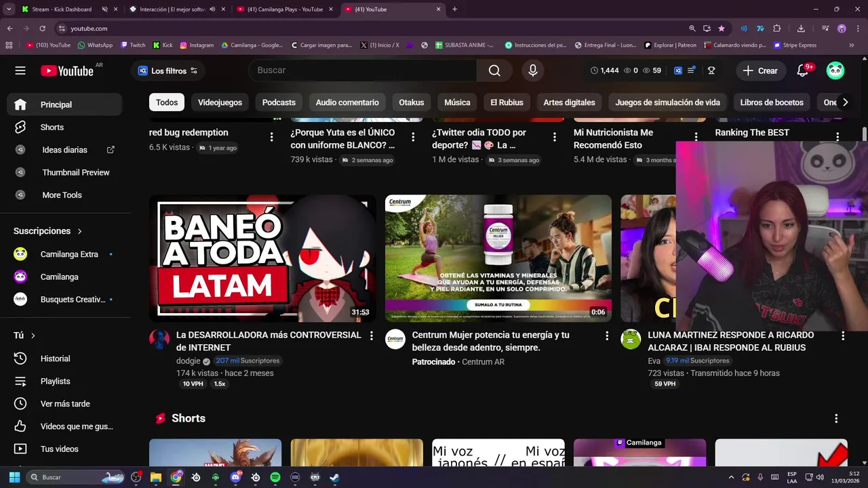Select the Podcasts chip
Screen dimensions: 868x488
[279, 102]
